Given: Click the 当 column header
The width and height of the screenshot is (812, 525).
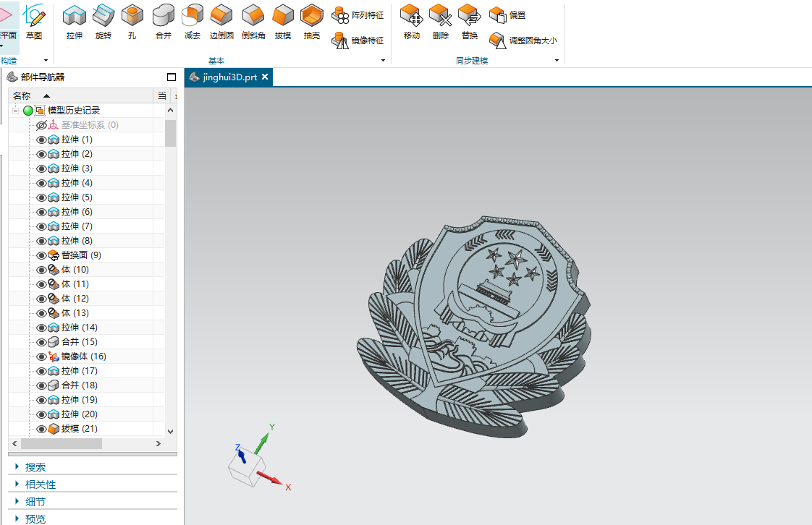Looking at the screenshot, I should [x=162, y=95].
